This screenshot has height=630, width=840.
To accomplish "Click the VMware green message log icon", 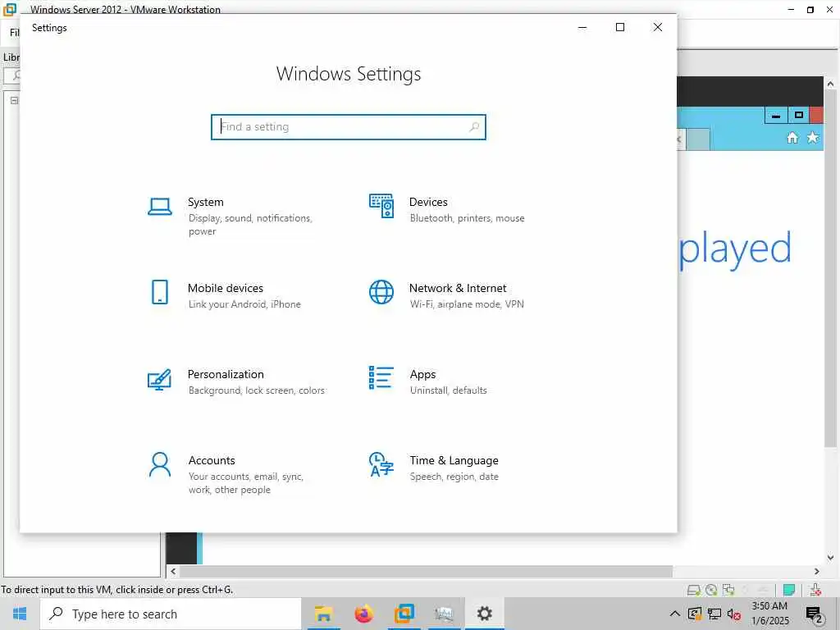I will [789, 590].
